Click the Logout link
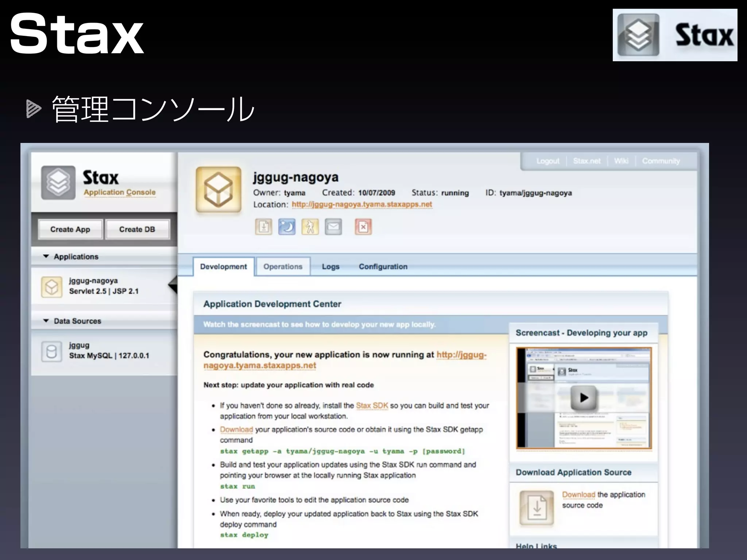Viewport: 747px width, 560px height. coord(547,161)
